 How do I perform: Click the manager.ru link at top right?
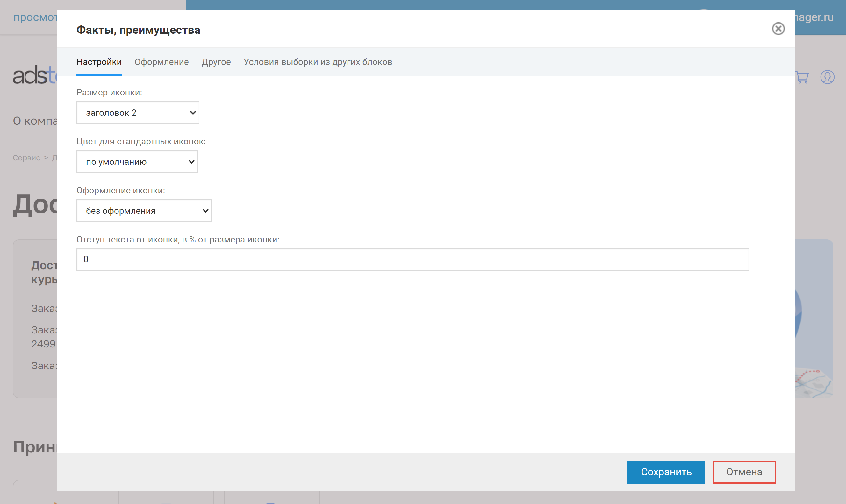(814, 17)
